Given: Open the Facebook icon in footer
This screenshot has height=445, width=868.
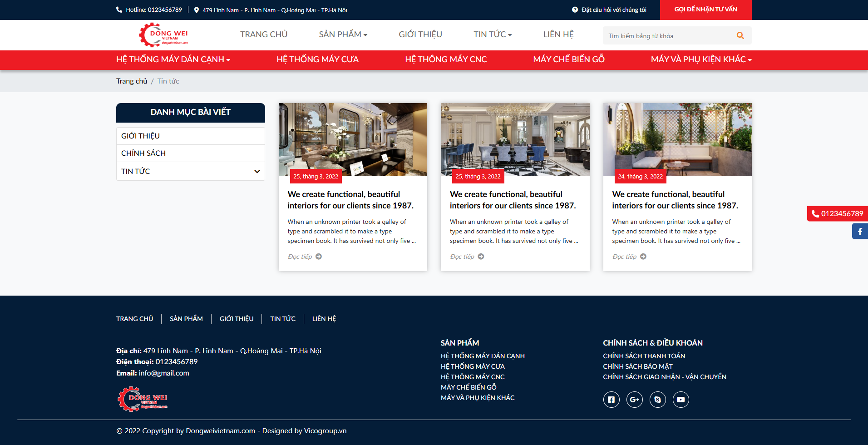Looking at the screenshot, I should pos(611,400).
